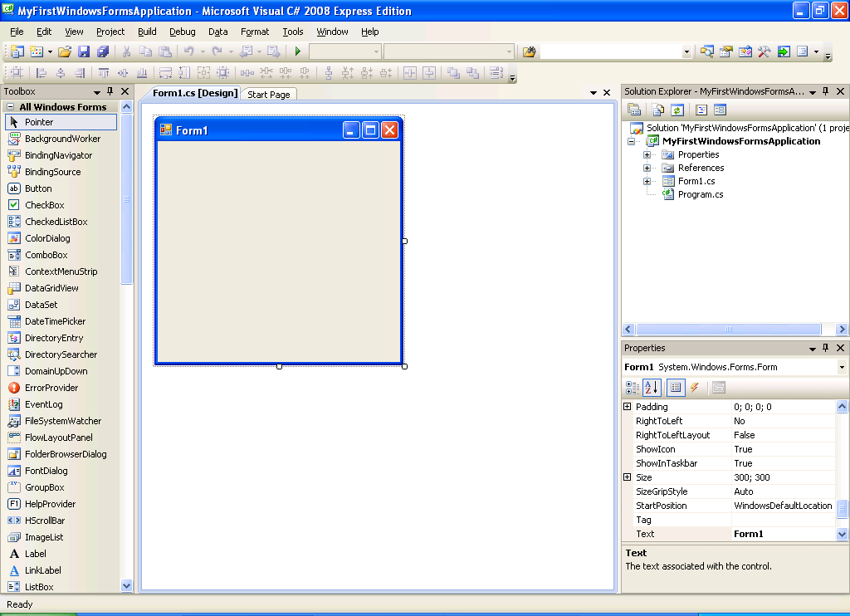Select the Form1.cs [Design] tab
Screen dimensions: 850x616
pos(194,93)
